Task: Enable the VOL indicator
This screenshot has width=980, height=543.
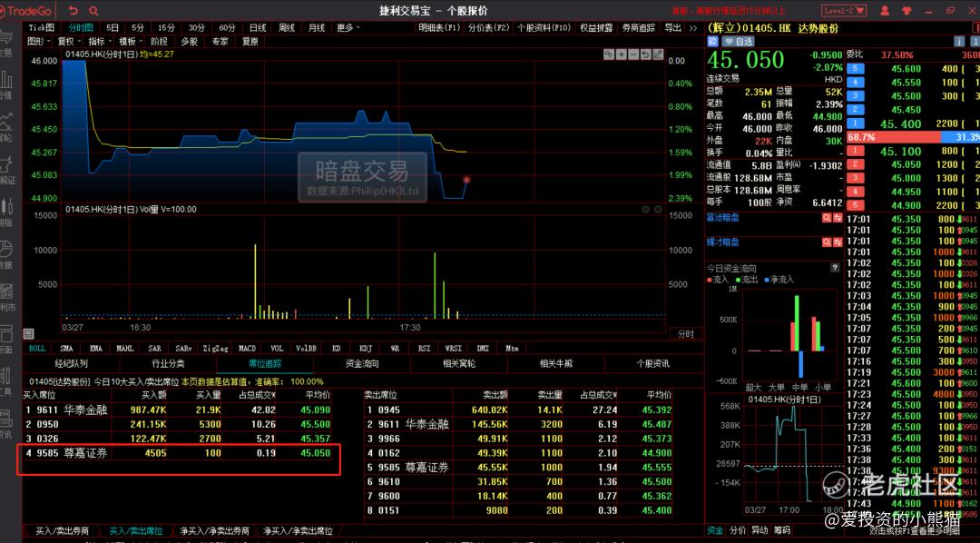Action: [x=277, y=348]
